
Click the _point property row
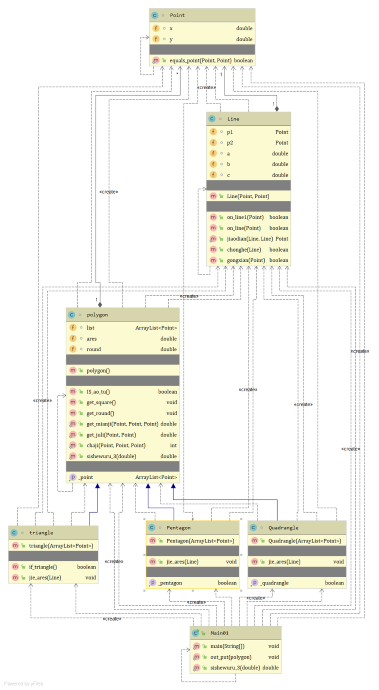click(x=123, y=477)
